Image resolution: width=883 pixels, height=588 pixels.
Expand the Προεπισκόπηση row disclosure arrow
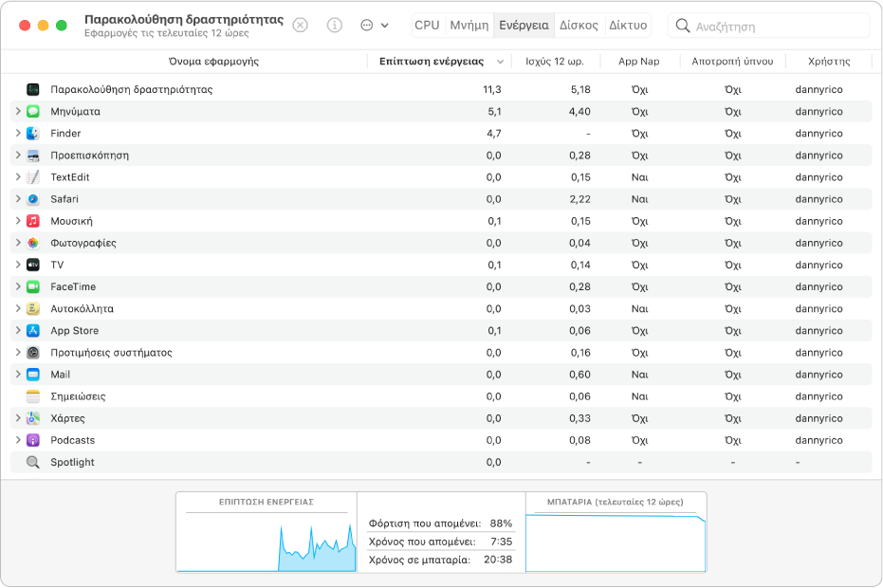click(18, 155)
